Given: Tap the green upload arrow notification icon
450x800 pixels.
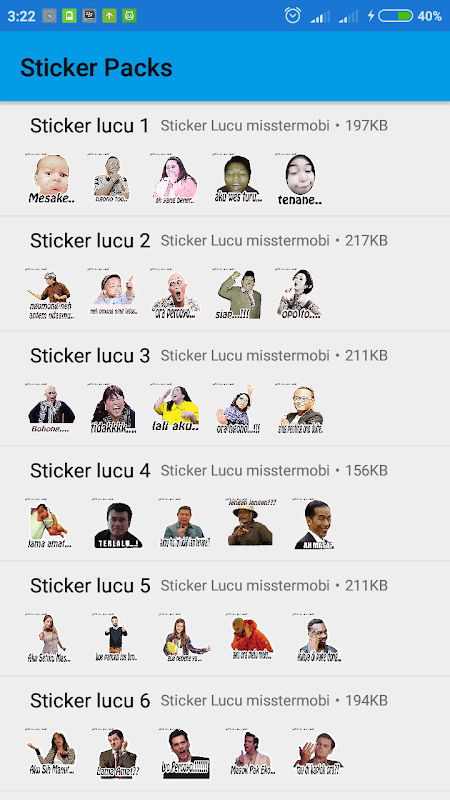Looking at the screenshot, I should 109,16.
